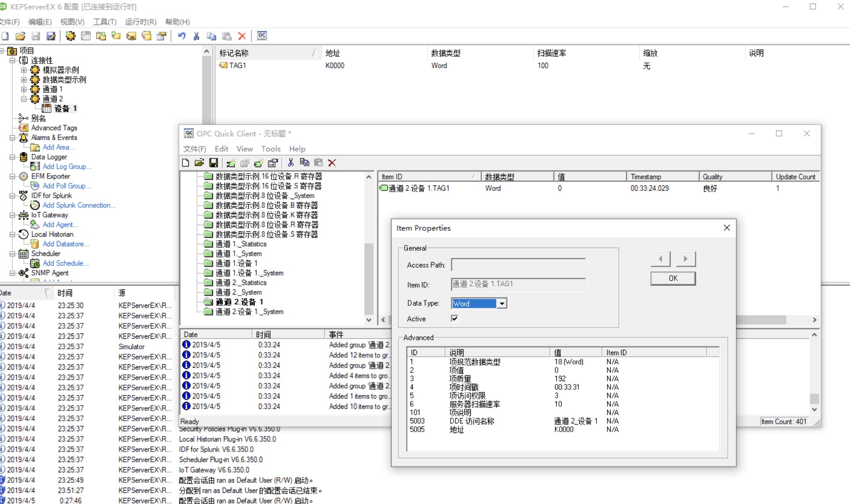Click red Delete X in Quick Client toolbar
Viewport: 850px width, 504px height.
coord(332,163)
